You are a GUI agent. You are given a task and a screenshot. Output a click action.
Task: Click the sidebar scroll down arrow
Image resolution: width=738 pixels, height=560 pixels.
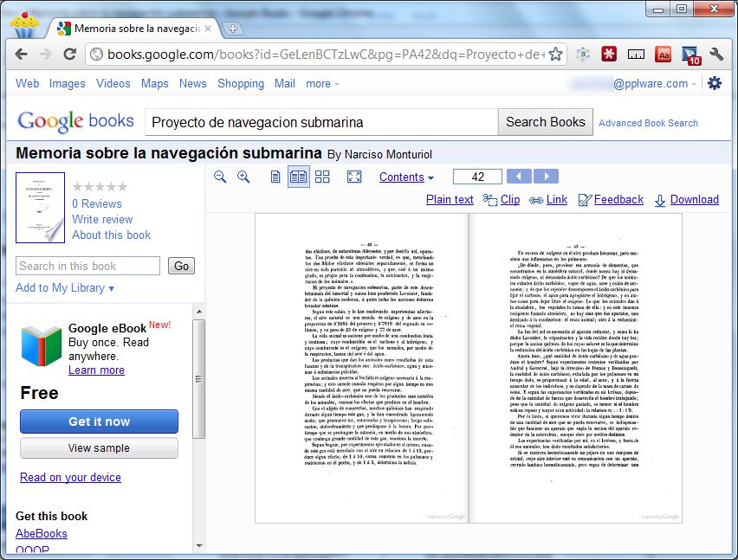click(x=199, y=546)
